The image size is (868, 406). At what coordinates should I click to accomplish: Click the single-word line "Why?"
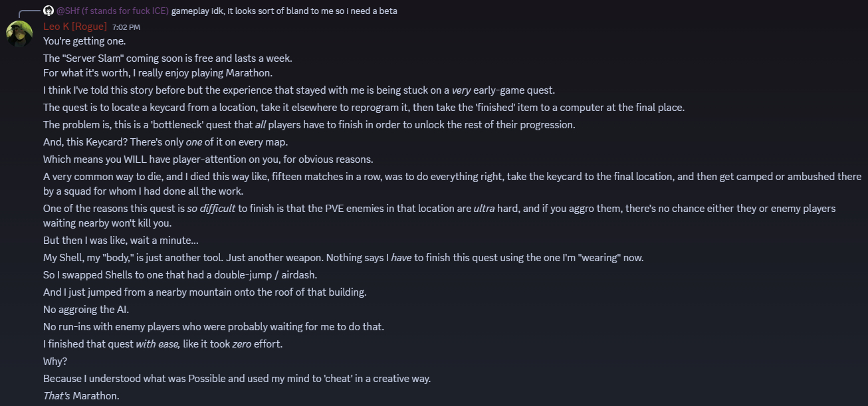(x=55, y=361)
